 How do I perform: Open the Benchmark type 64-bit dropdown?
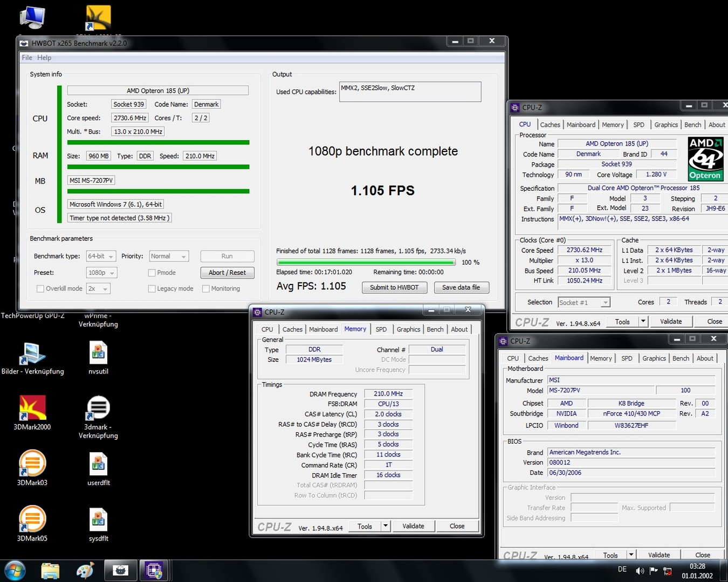click(101, 257)
